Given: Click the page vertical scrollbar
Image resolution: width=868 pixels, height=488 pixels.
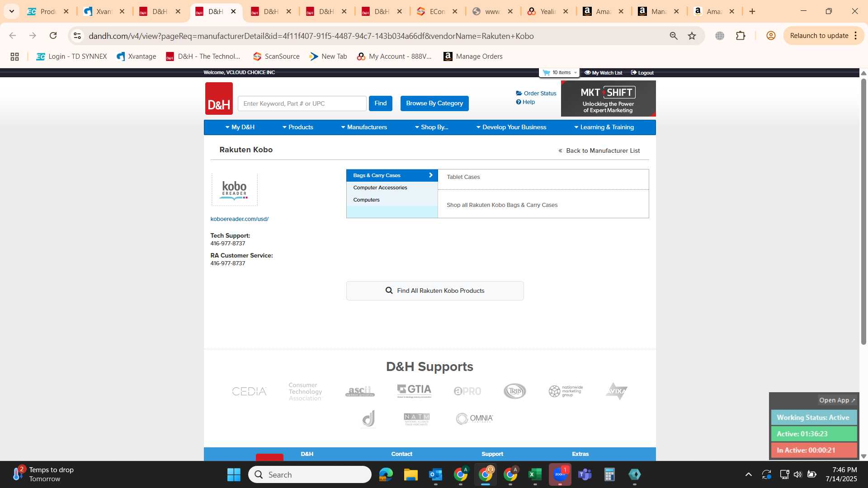Looking at the screenshot, I should pos(863,211).
